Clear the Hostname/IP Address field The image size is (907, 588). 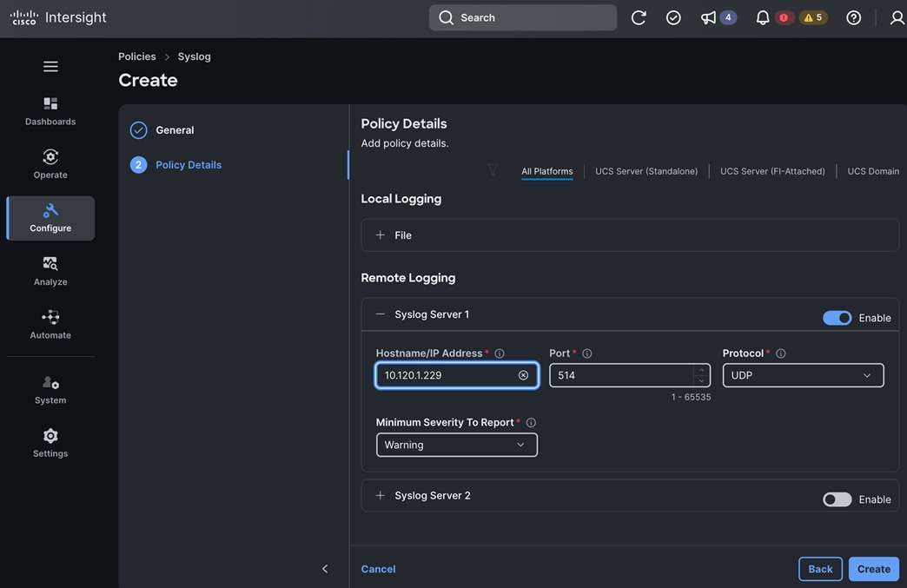coord(523,375)
